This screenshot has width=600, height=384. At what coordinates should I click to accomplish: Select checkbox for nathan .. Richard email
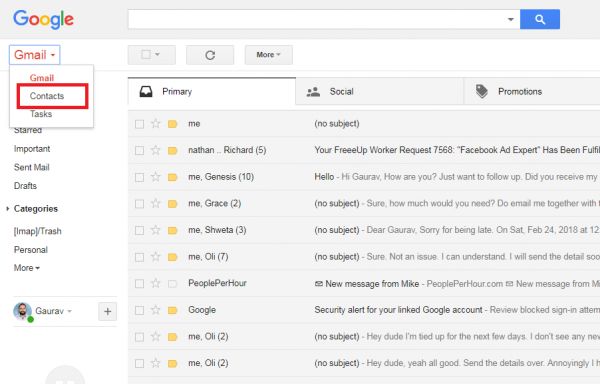click(139, 150)
